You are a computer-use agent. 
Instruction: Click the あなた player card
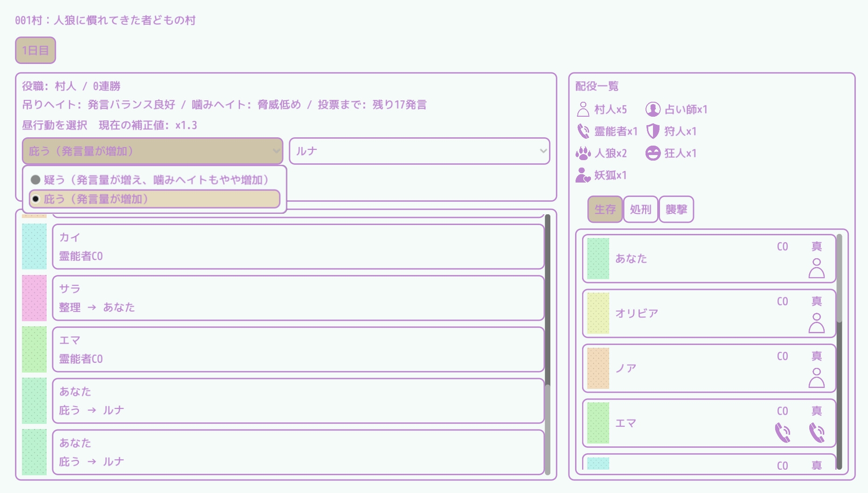click(x=709, y=259)
